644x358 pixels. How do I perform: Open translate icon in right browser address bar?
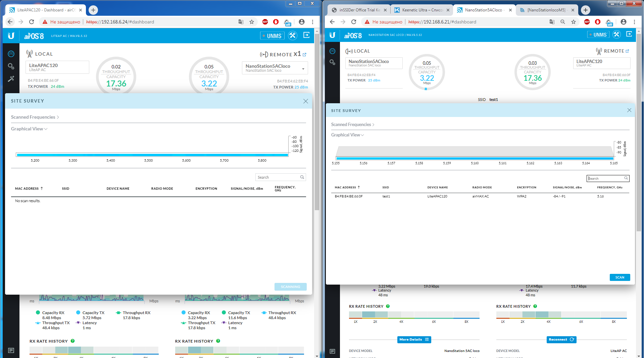(552, 22)
